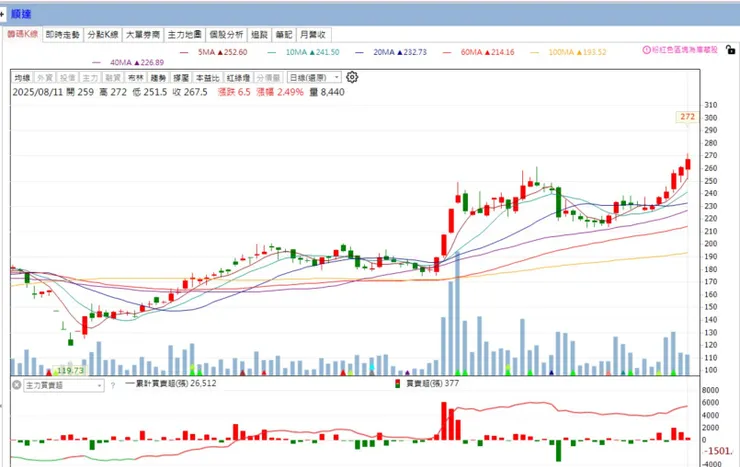The image size is (740, 467).
Task: Click the -1501 value on lower axis
Action: [718, 451]
